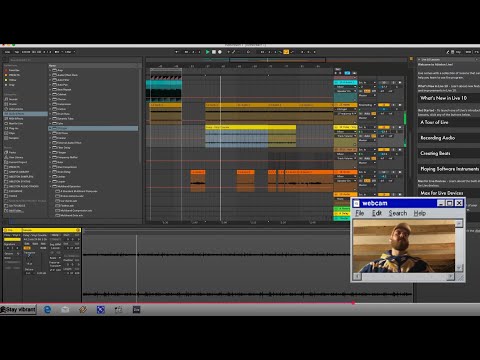Click the webcam window scroll-up arrow
The width and height of the screenshot is (480, 360).
[459, 223]
